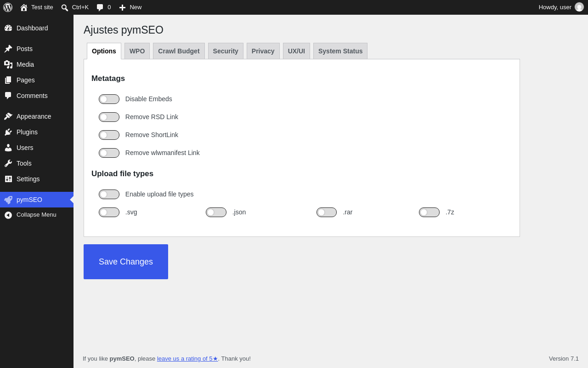Open the 5-star rating link

click(x=187, y=358)
